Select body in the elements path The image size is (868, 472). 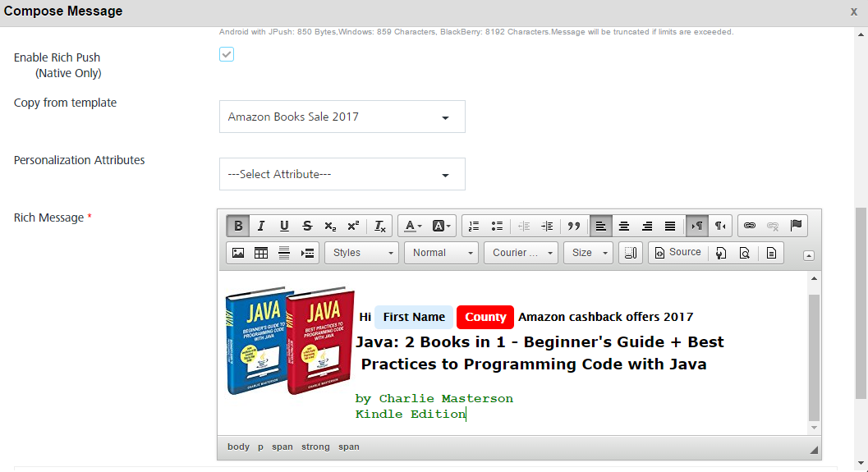[x=239, y=447]
